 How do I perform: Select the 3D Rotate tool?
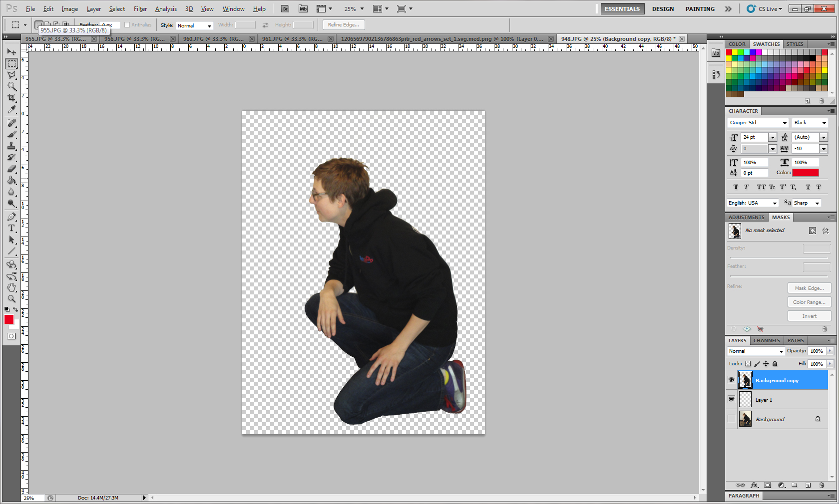[11, 264]
